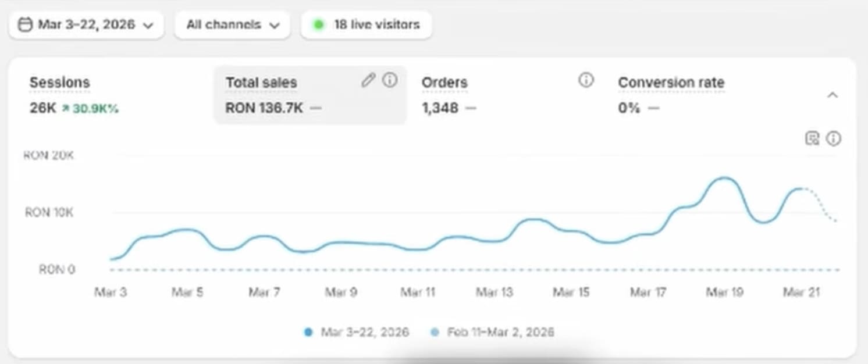
Task: Click the Feb 11–Mar 2, 2026 legend entry
Action: pyautogui.click(x=492, y=333)
